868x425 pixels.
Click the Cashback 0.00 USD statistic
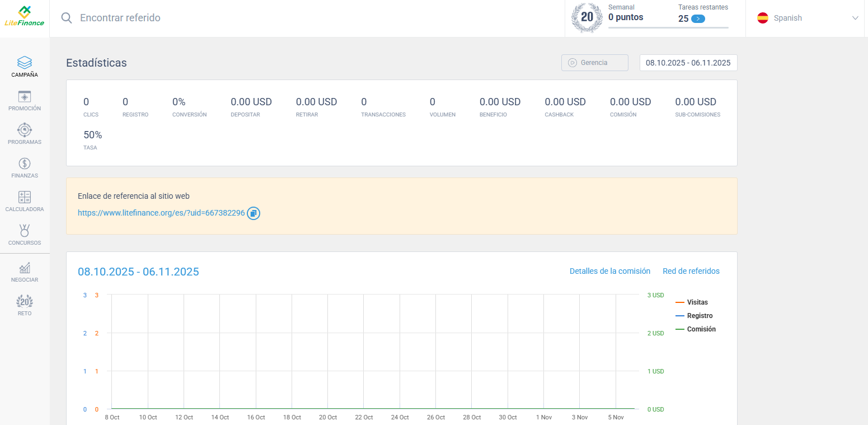point(565,108)
